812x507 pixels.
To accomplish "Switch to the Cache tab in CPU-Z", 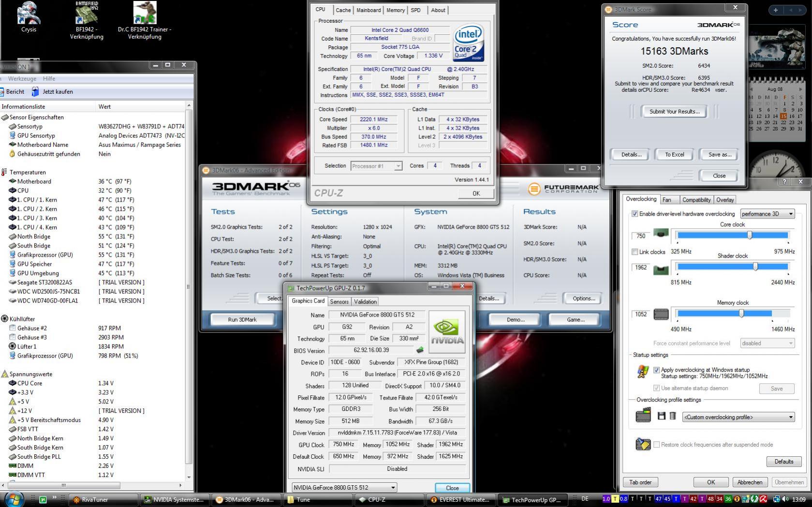I will point(343,10).
